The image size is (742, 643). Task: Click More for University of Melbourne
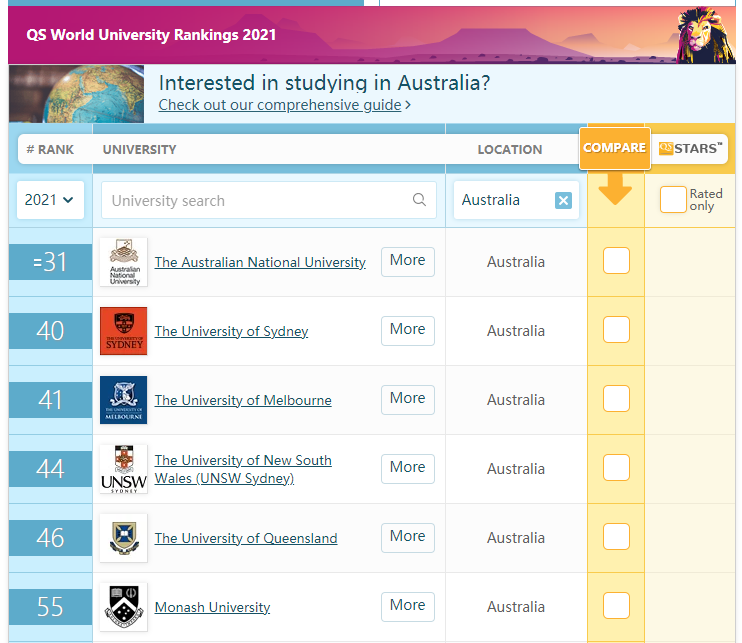tap(408, 400)
